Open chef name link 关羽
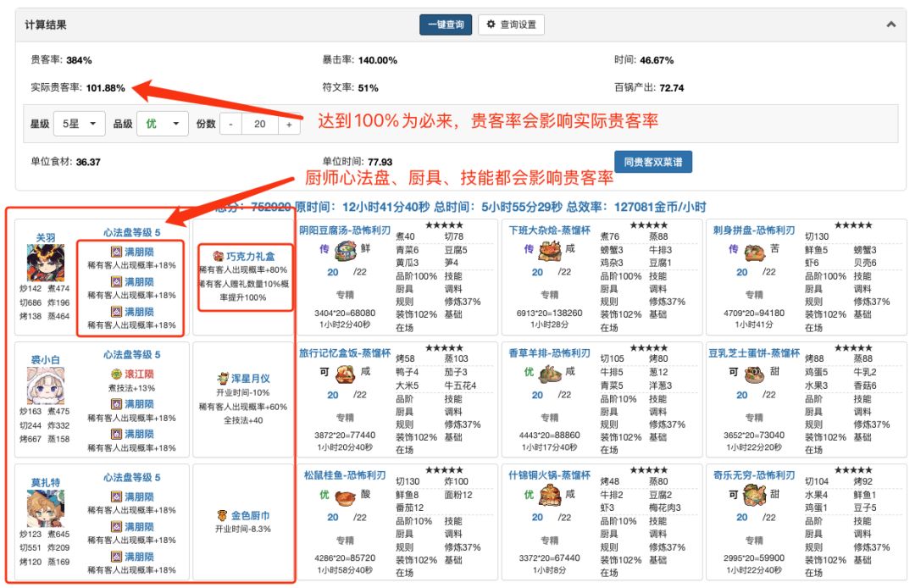 [x=46, y=237]
